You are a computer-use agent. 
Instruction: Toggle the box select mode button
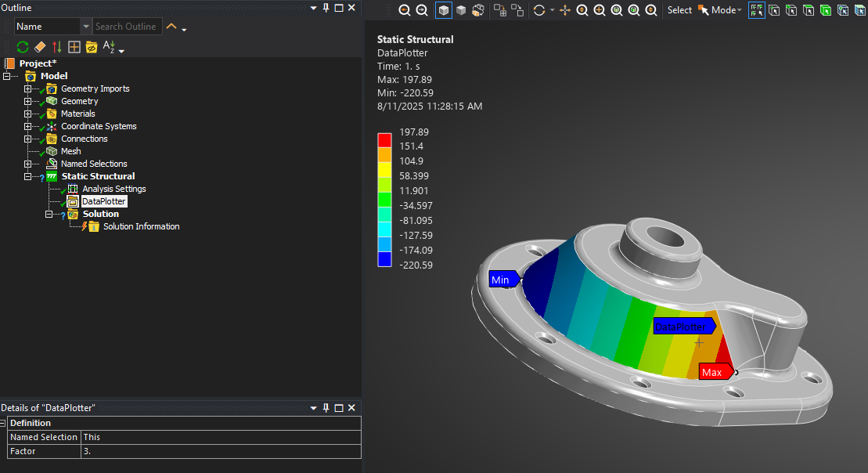tap(757, 10)
